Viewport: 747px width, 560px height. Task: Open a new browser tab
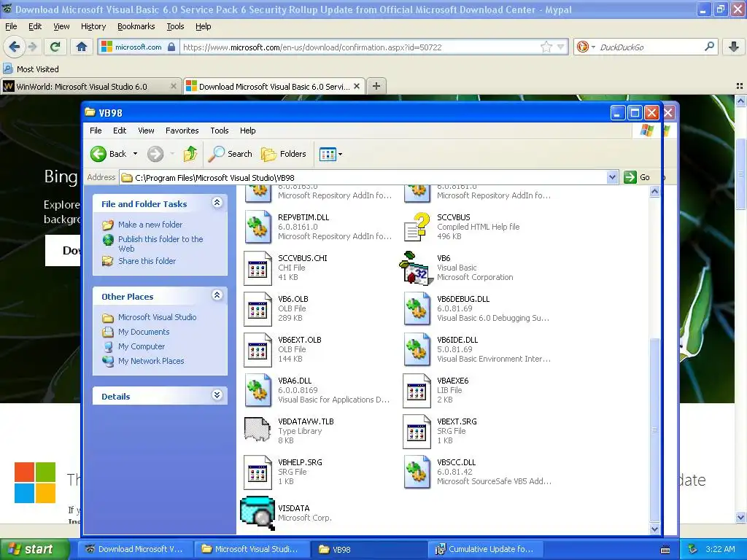(376, 86)
